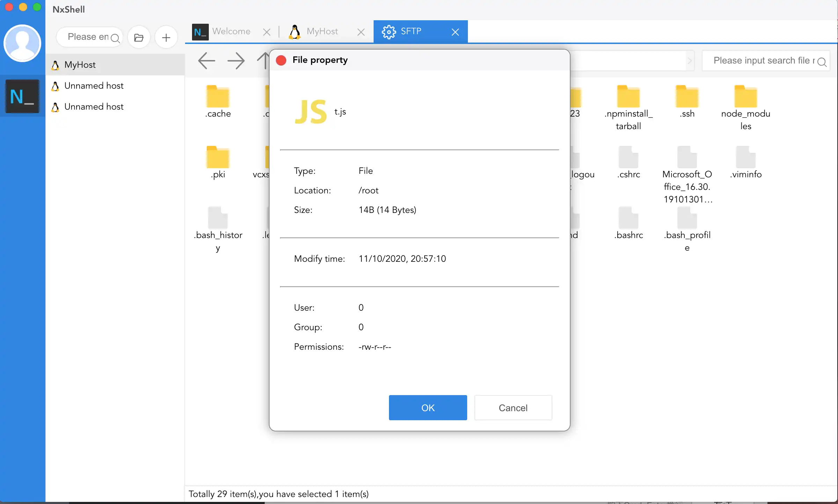The image size is (838, 504).
Task: Select the second Unnamed host entry
Action: pyautogui.click(x=94, y=106)
